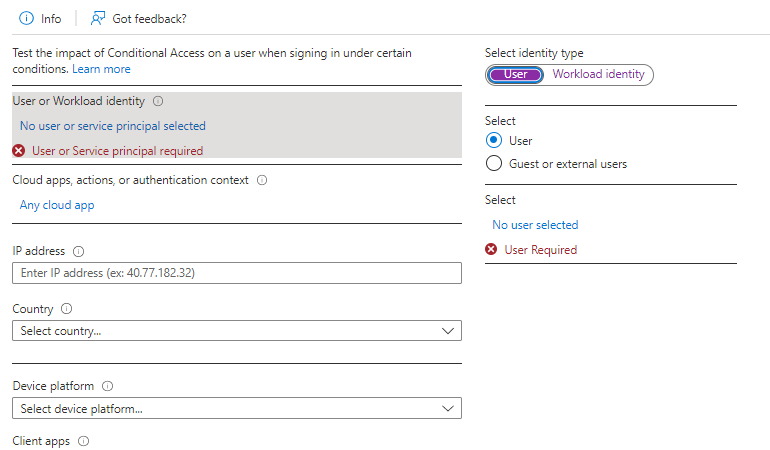Open the Learn more link

[x=101, y=69]
